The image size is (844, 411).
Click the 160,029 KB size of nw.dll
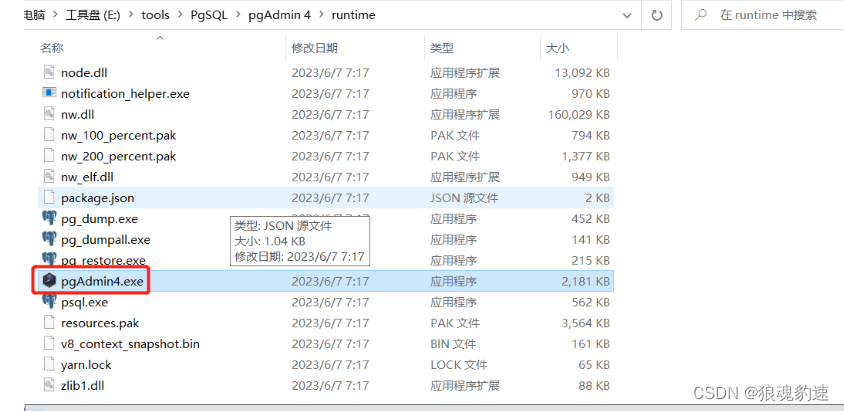point(579,115)
